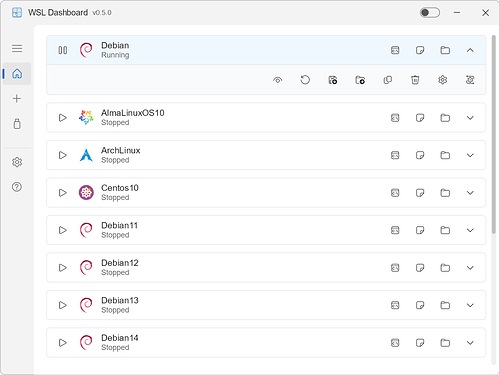Image resolution: width=499 pixels, height=375 pixels.
Task: Open the note icon for ArchLinux
Action: 420,155
